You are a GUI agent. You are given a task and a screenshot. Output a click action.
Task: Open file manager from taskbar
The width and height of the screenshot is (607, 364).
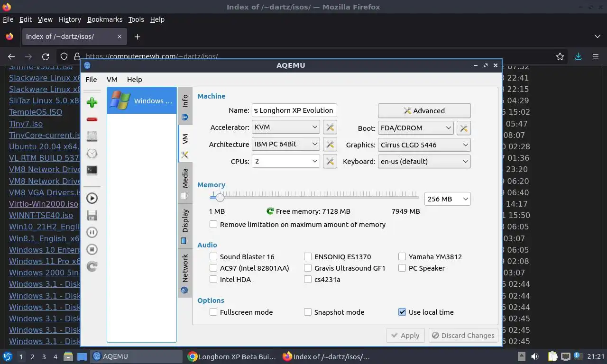[68, 356]
